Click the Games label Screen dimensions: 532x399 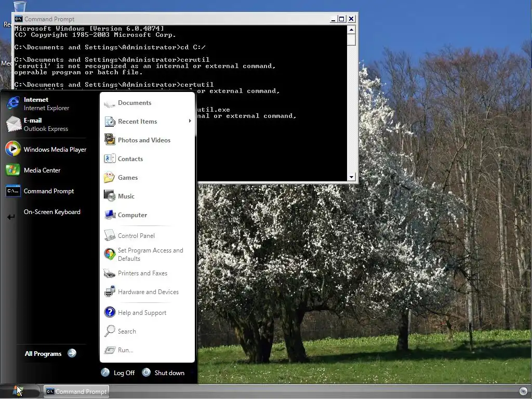128,178
